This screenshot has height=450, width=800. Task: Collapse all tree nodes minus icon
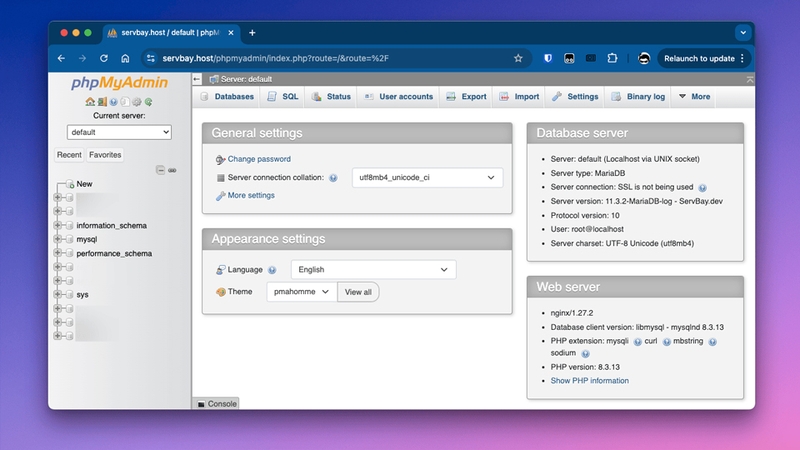click(x=160, y=170)
